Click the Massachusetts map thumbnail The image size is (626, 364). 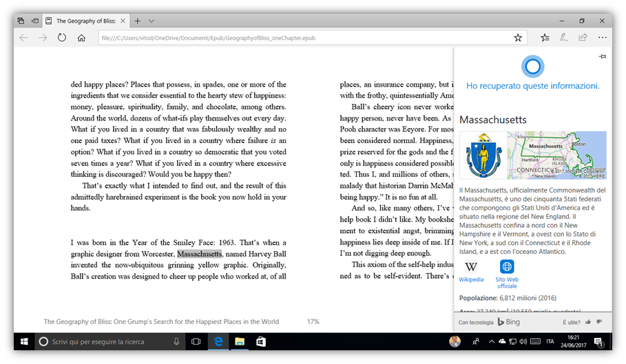(556, 155)
